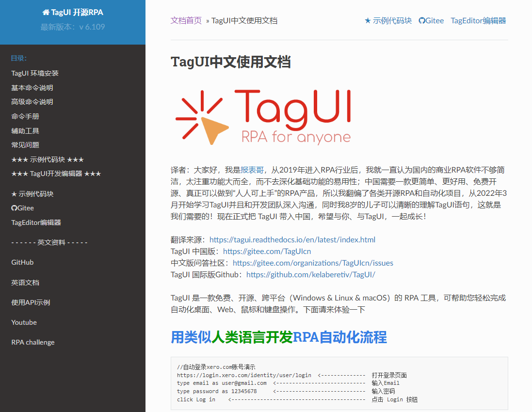The image size is (532, 412).
Task: Open the 命令手册 section
Action: [25, 116]
